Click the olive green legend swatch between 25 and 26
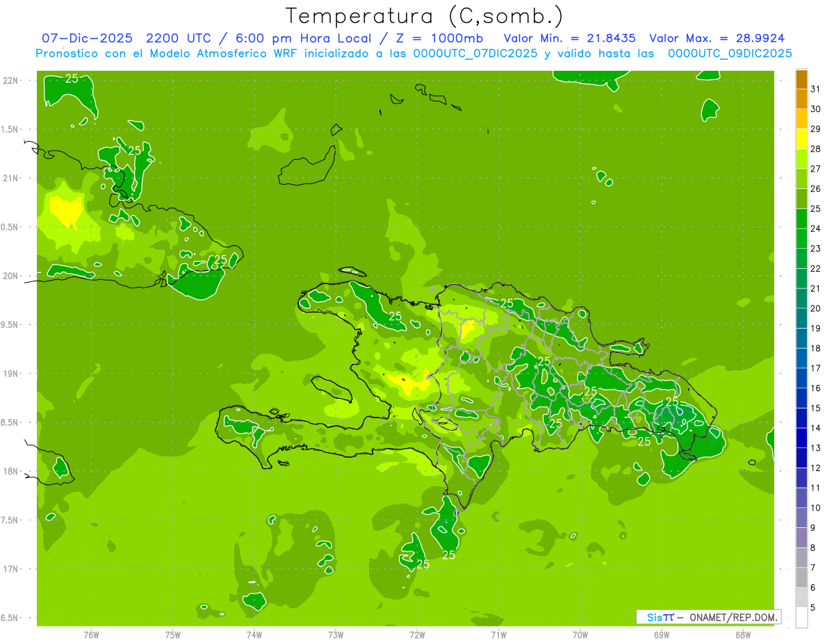The width and height of the screenshot is (834, 644). (x=801, y=199)
